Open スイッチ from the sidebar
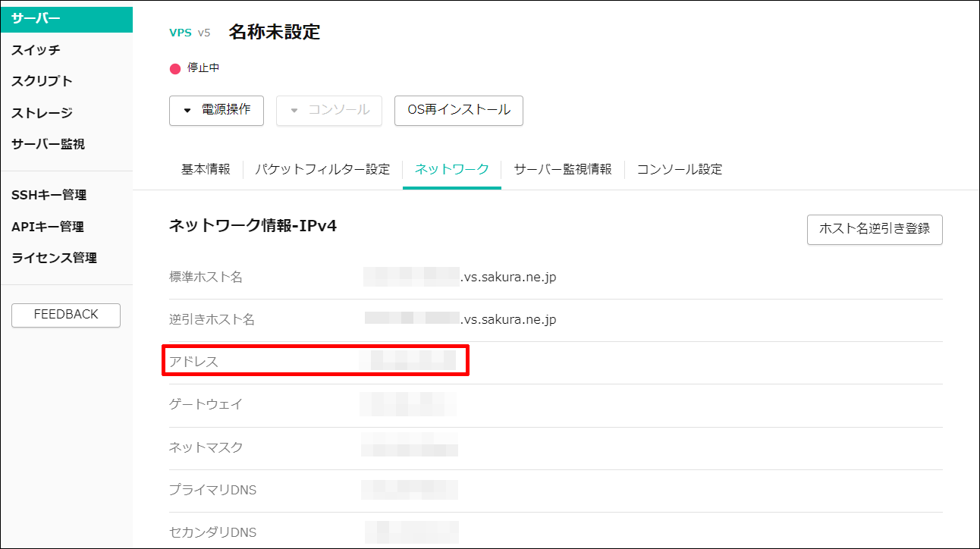 click(36, 50)
